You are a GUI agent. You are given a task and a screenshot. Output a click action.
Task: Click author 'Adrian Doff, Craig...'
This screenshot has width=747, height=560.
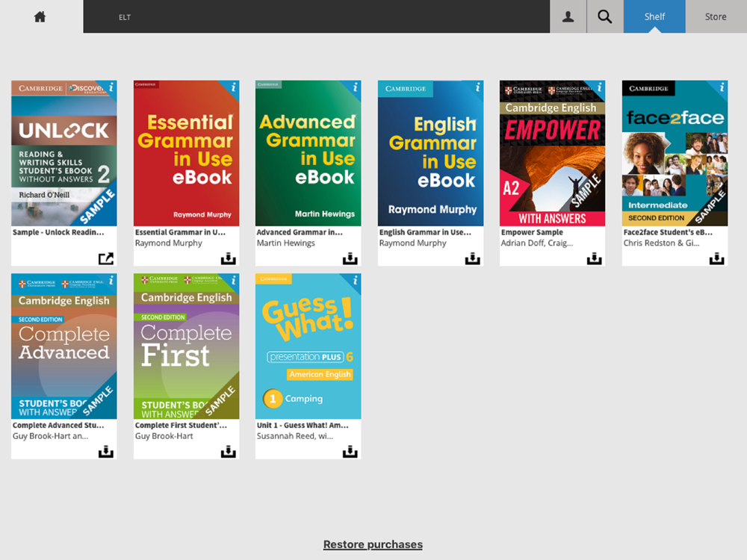(x=537, y=243)
